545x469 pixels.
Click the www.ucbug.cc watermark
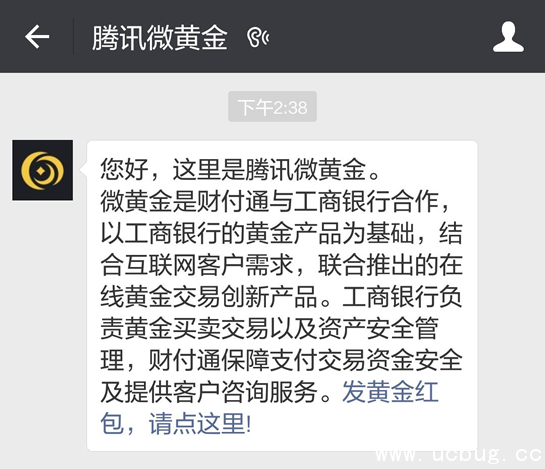point(459,455)
